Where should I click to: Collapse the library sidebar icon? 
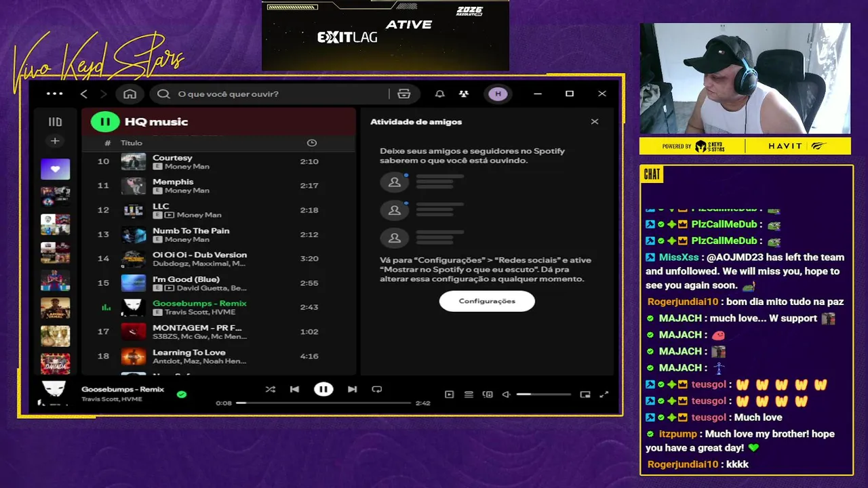(x=55, y=122)
